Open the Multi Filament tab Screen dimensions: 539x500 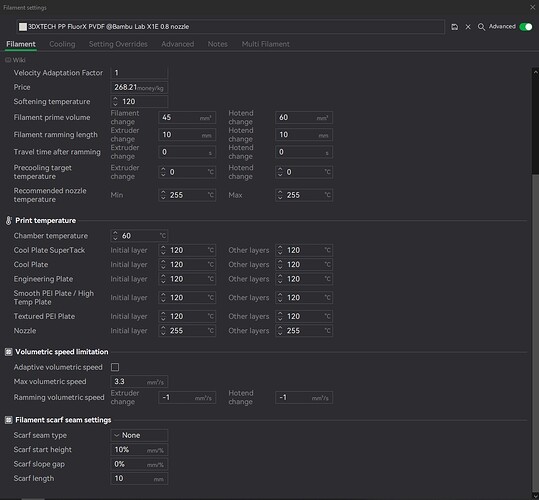tap(265, 44)
